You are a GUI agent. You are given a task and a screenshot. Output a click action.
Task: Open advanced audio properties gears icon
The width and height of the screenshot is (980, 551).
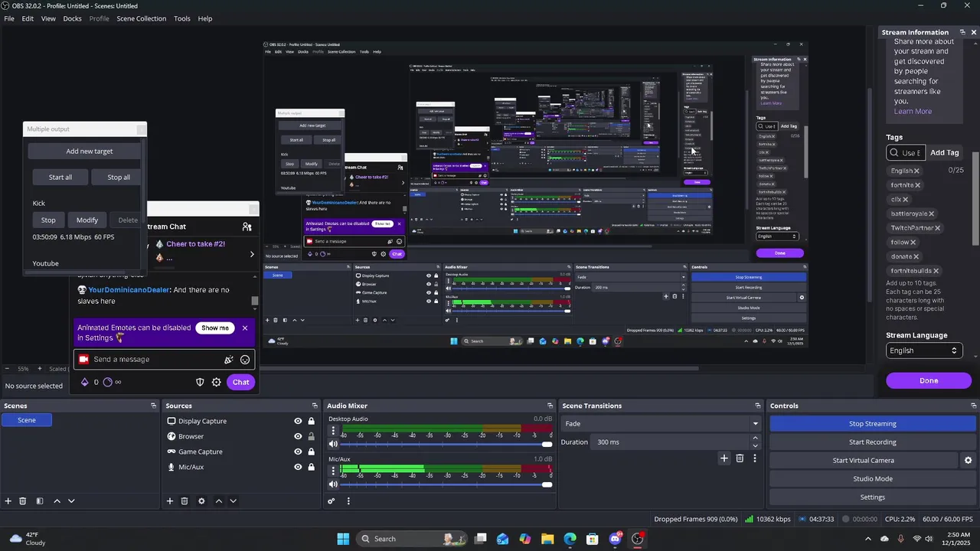[x=332, y=501]
